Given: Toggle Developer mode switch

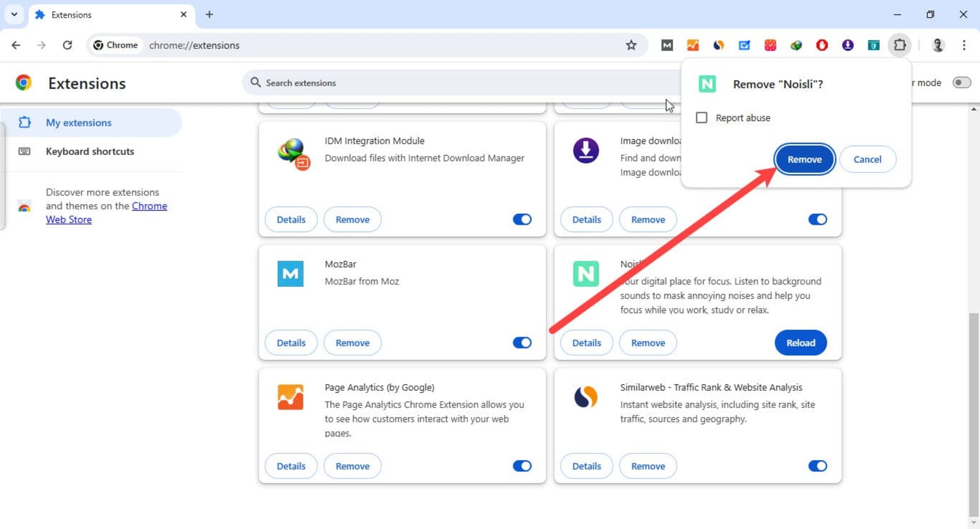Looking at the screenshot, I should pos(962,83).
